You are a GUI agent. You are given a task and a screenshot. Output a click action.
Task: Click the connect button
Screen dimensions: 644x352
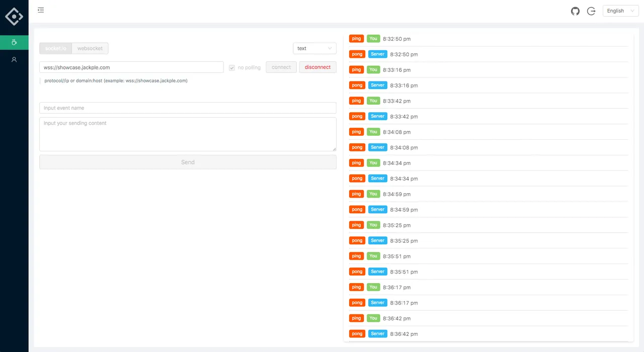click(x=281, y=67)
